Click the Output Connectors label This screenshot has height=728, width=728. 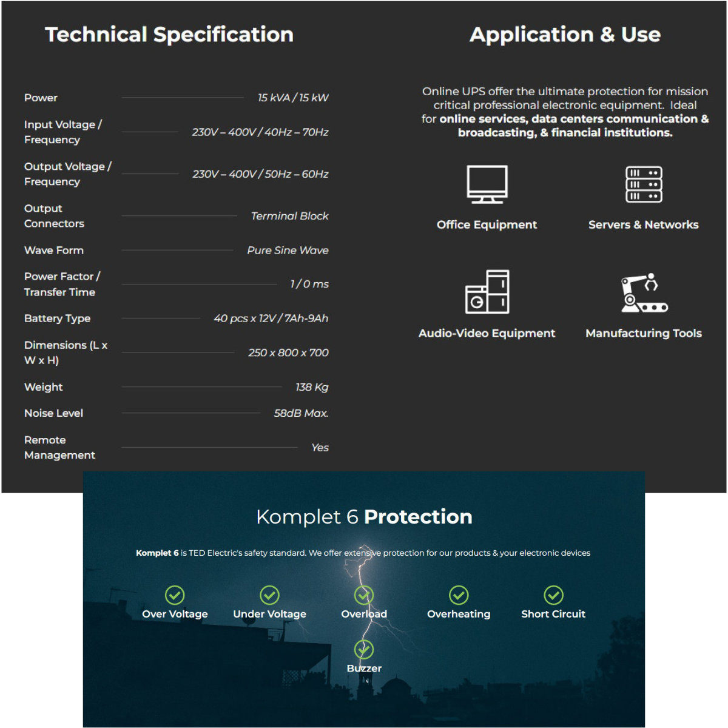[54, 215]
